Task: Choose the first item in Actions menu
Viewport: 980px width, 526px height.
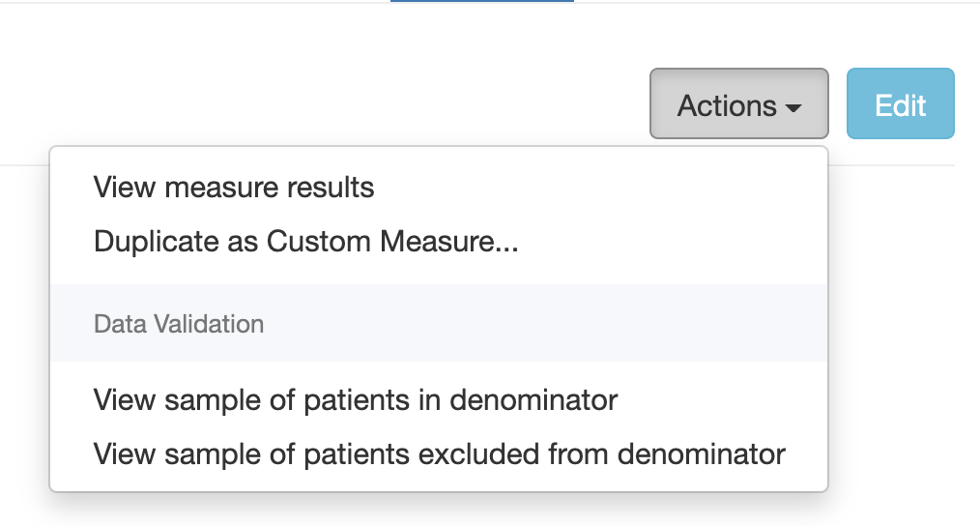Action: pos(234,187)
